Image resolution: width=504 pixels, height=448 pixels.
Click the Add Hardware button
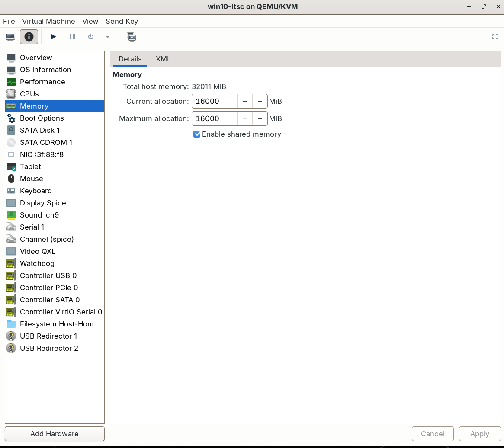click(x=55, y=434)
